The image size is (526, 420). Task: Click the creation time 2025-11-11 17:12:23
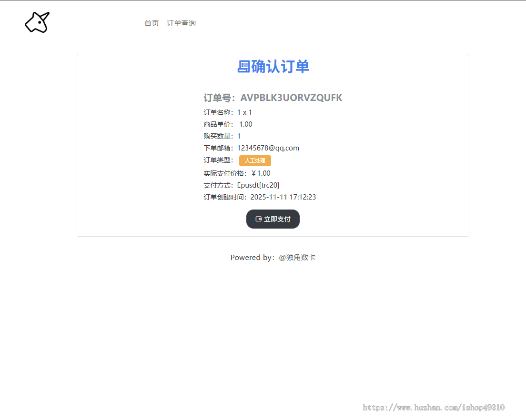coord(283,197)
